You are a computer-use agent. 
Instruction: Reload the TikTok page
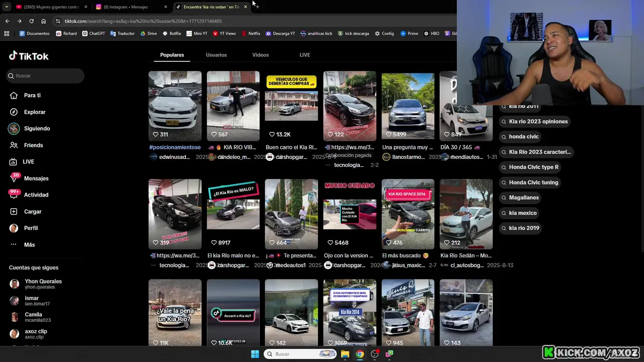31,21
